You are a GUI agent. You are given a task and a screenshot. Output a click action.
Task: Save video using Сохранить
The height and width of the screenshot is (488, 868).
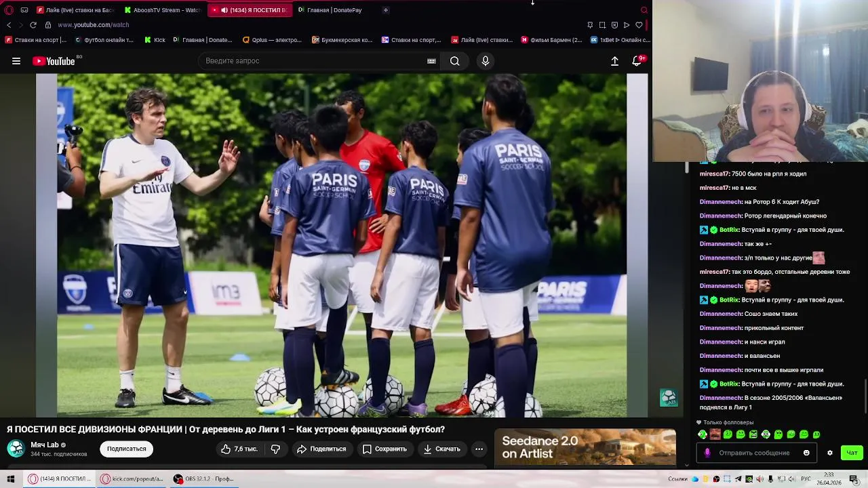384,449
